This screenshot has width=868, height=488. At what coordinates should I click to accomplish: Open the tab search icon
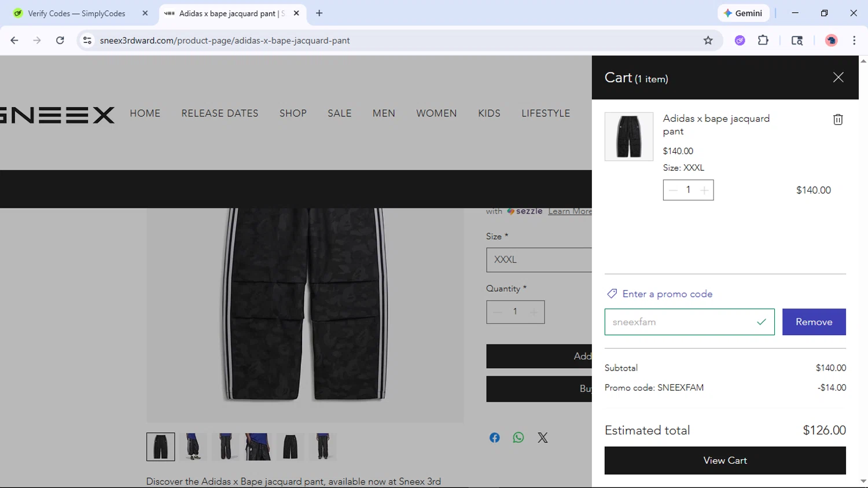coord(797,41)
